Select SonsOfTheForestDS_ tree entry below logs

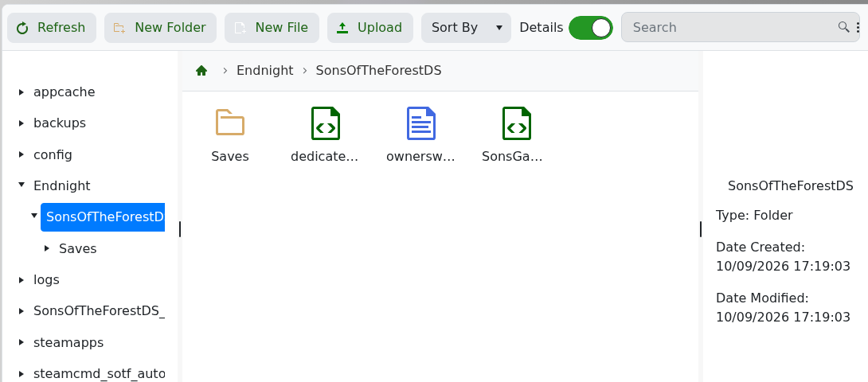(x=99, y=310)
